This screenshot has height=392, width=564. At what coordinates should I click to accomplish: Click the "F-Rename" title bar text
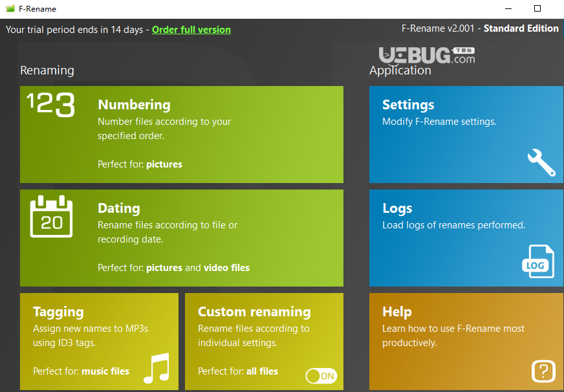pyautogui.click(x=38, y=8)
